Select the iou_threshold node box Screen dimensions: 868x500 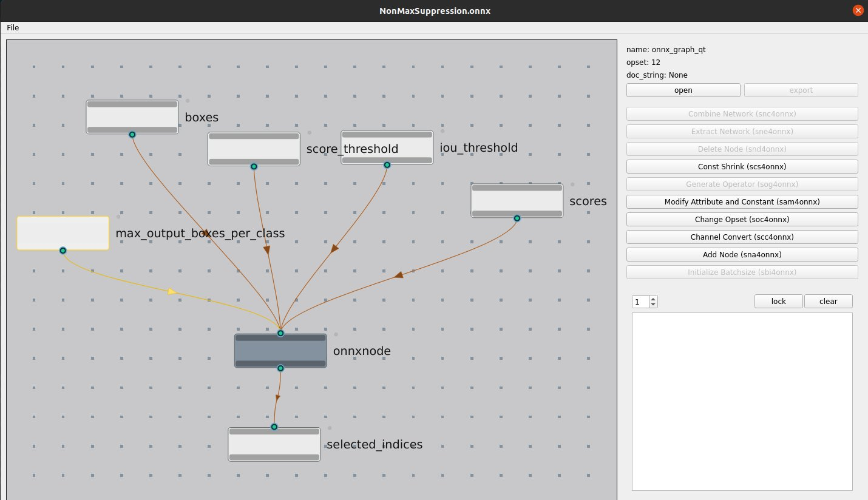[387, 147]
